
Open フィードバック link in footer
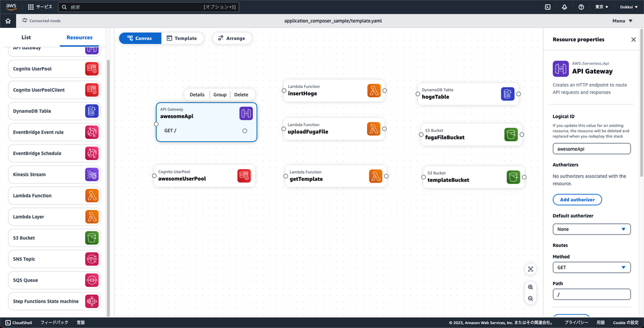click(54, 323)
